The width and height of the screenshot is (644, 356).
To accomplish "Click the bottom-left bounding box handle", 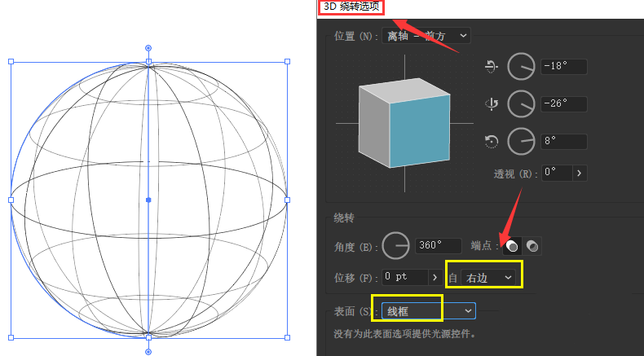I will pos(11,337).
